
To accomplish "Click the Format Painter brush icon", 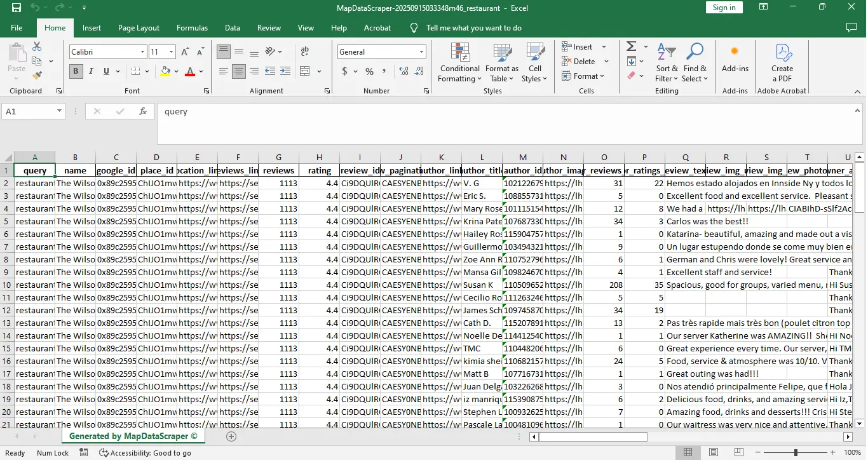I will pos(37,75).
